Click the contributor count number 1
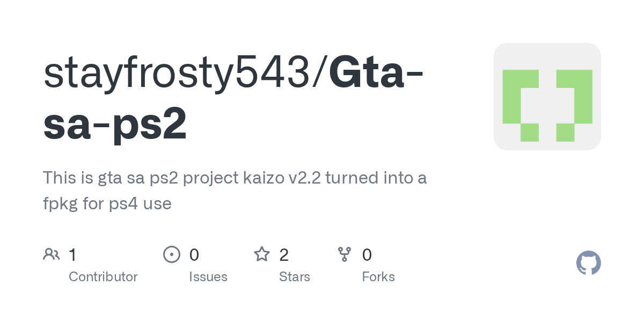Screen dimensions: 644x322 pos(72,254)
